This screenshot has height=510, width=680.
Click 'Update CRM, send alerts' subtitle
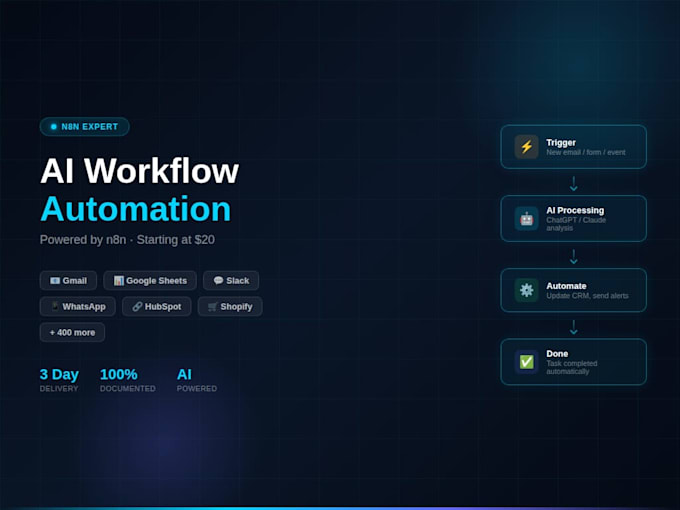[x=588, y=296]
